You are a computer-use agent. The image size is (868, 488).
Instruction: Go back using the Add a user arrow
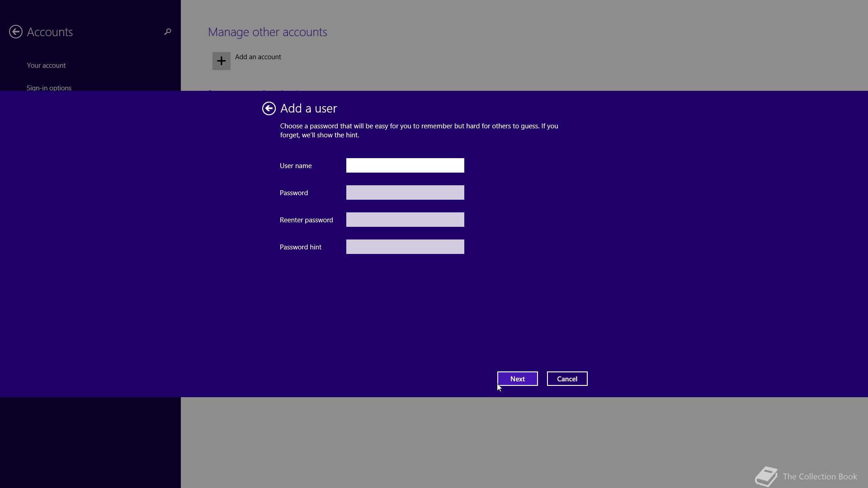[269, 108]
